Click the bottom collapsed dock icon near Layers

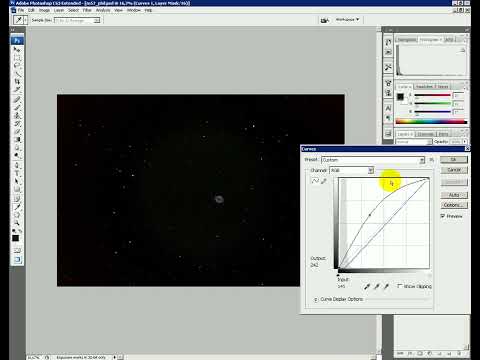point(388,134)
